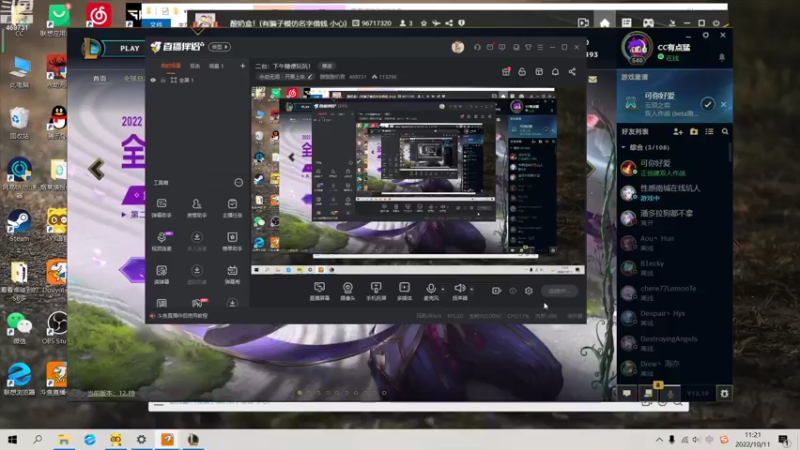The width and height of the screenshot is (800, 450).
Task: Edit stream title with pencil icon
Action: 310,77
